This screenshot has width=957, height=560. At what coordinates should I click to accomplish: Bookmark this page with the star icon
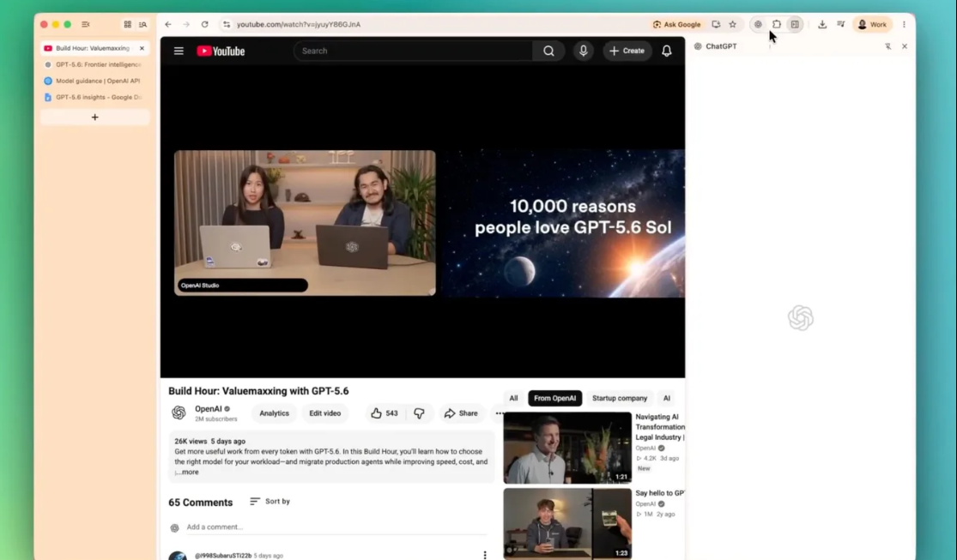(732, 24)
